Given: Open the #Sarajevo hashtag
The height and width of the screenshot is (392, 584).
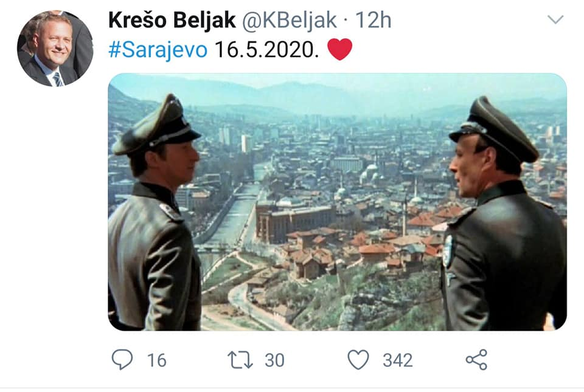Looking at the screenshot, I should click(158, 49).
